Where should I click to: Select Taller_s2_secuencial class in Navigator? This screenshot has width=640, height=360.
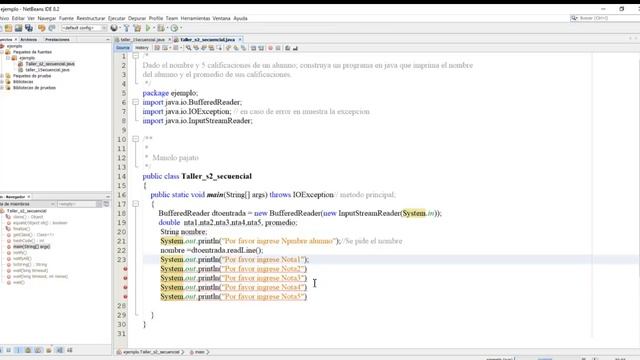(x=27, y=211)
